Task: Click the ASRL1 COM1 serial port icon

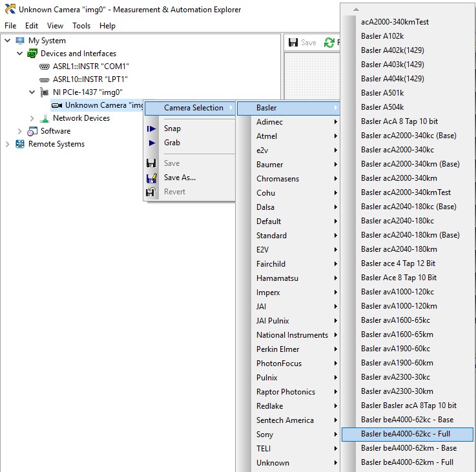Action: pos(45,67)
